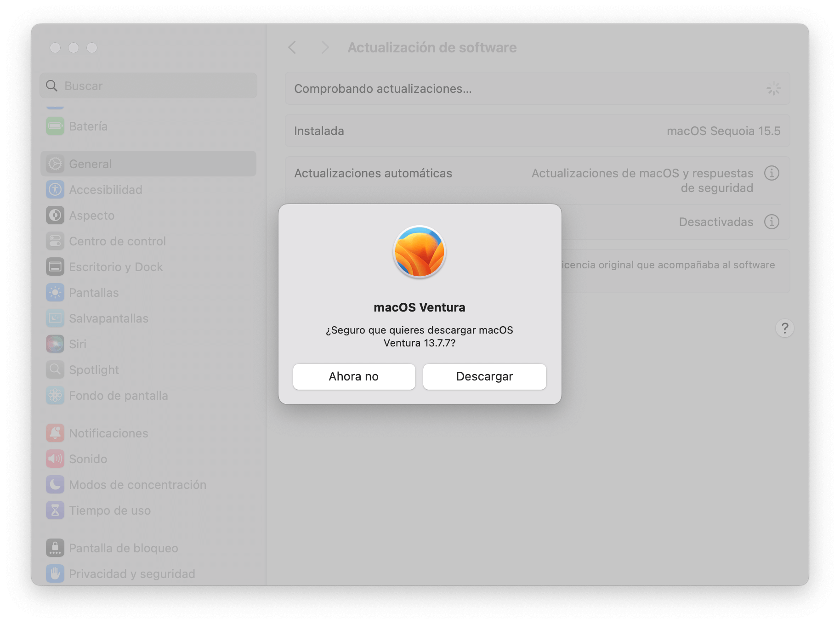Click the Desactivadas value
Viewport: 840px width, 624px height.
click(716, 222)
